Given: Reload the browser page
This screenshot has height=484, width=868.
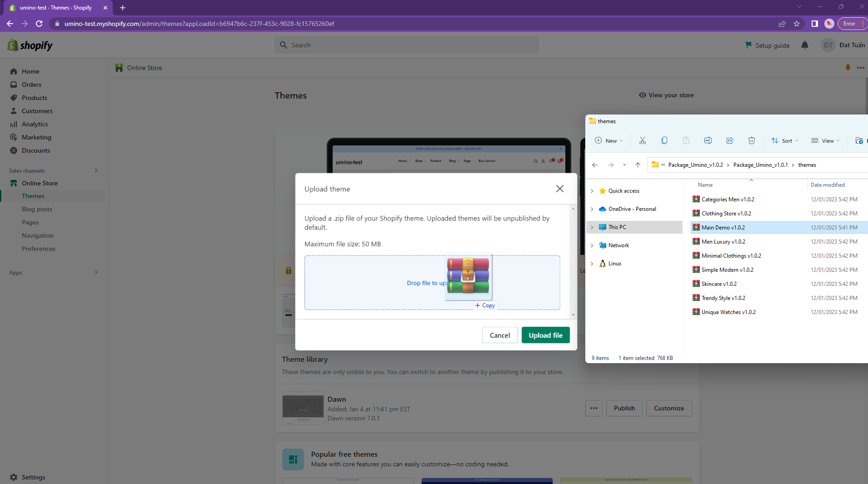Looking at the screenshot, I should coord(39,24).
